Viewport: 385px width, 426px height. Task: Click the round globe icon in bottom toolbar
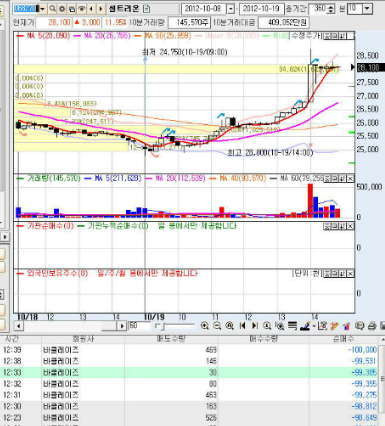[359, 326]
